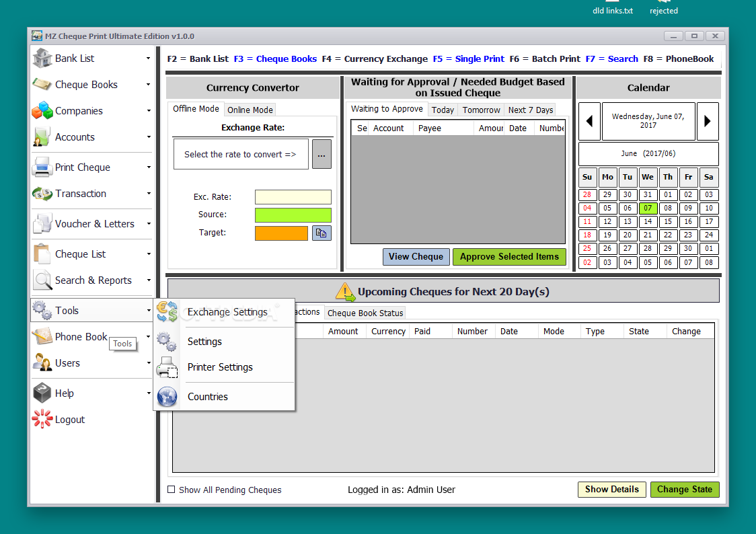Click the application icon in title bar
Viewport: 756px width, 534px height.
[37, 36]
